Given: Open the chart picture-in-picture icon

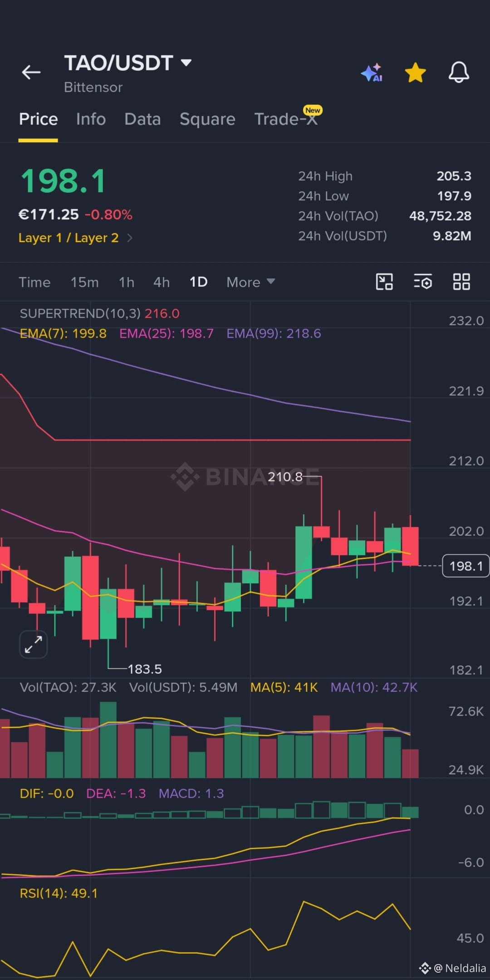Looking at the screenshot, I should click(384, 282).
